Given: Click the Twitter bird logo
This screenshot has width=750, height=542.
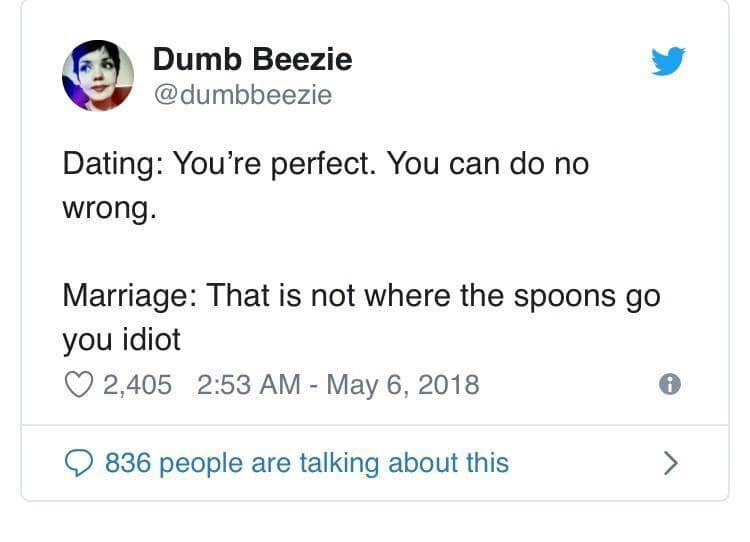Looking at the screenshot, I should 667,62.
